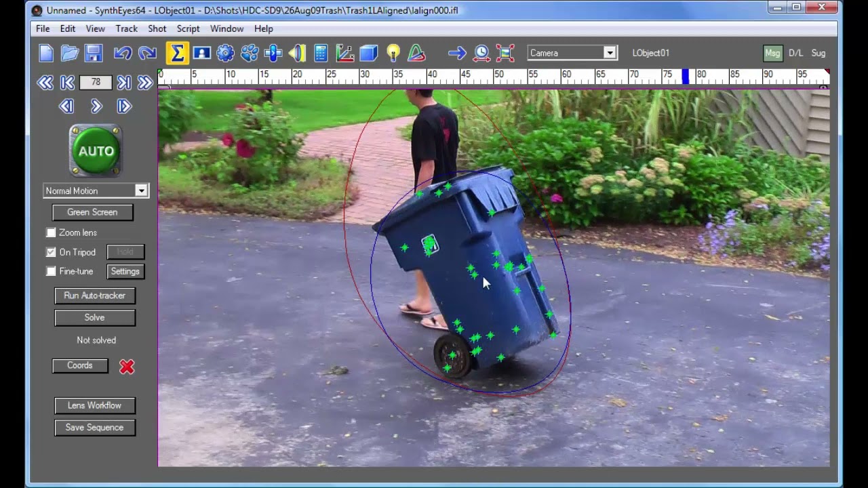
Task: Open the Summary (sigma) room
Action: click(178, 53)
